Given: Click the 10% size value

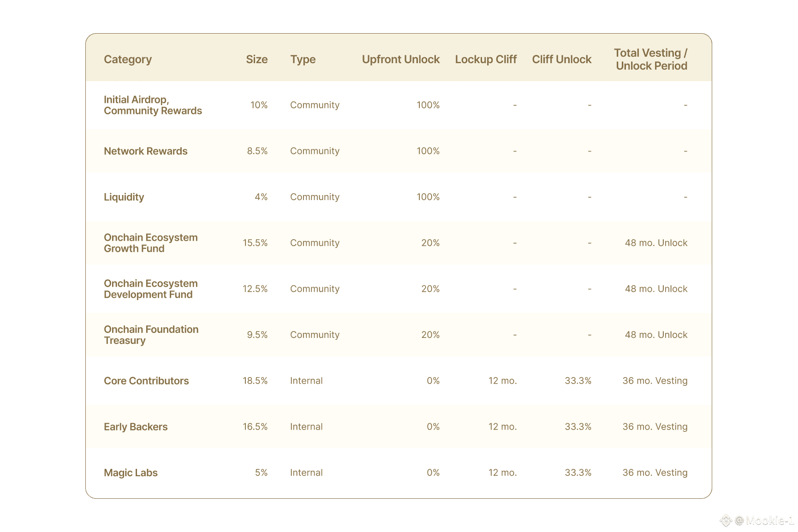Looking at the screenshot, I should pos(259,105).
